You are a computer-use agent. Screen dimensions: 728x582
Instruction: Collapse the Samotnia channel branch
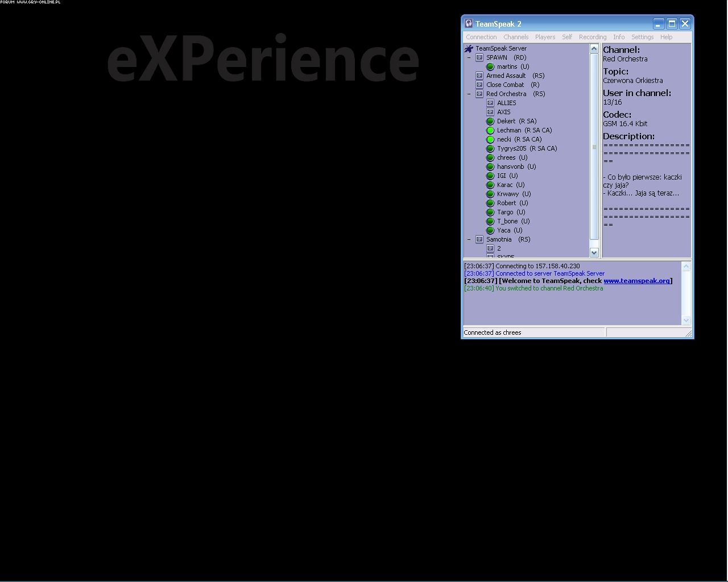coord(469,239)
